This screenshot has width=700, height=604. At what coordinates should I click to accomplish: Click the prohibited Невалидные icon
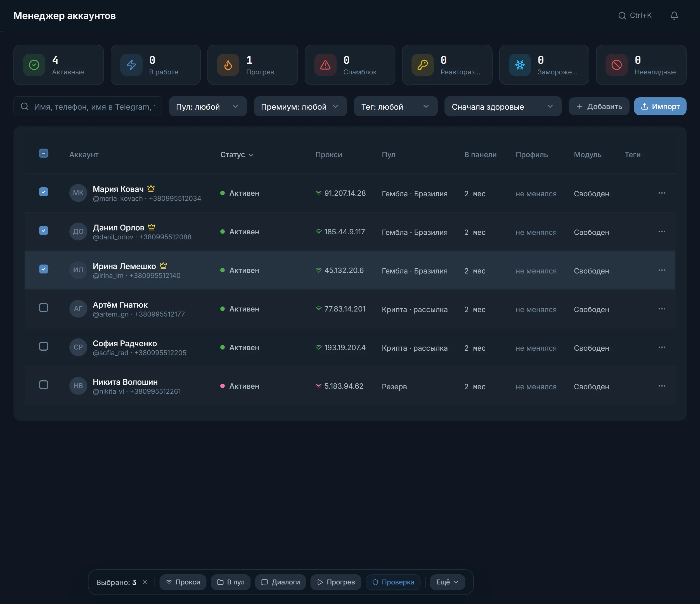[617, 65]
